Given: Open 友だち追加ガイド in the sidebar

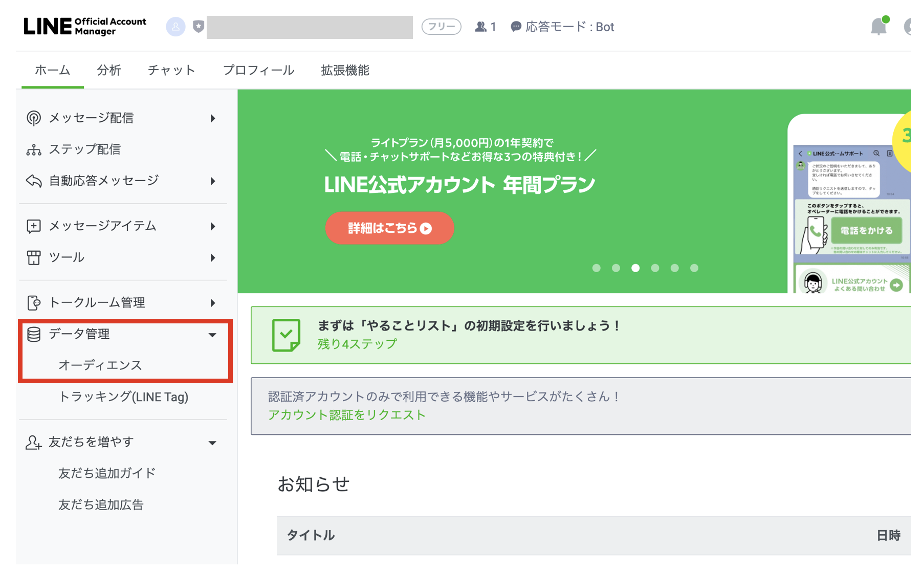Looking at the screenshot, I should (106, 473).
